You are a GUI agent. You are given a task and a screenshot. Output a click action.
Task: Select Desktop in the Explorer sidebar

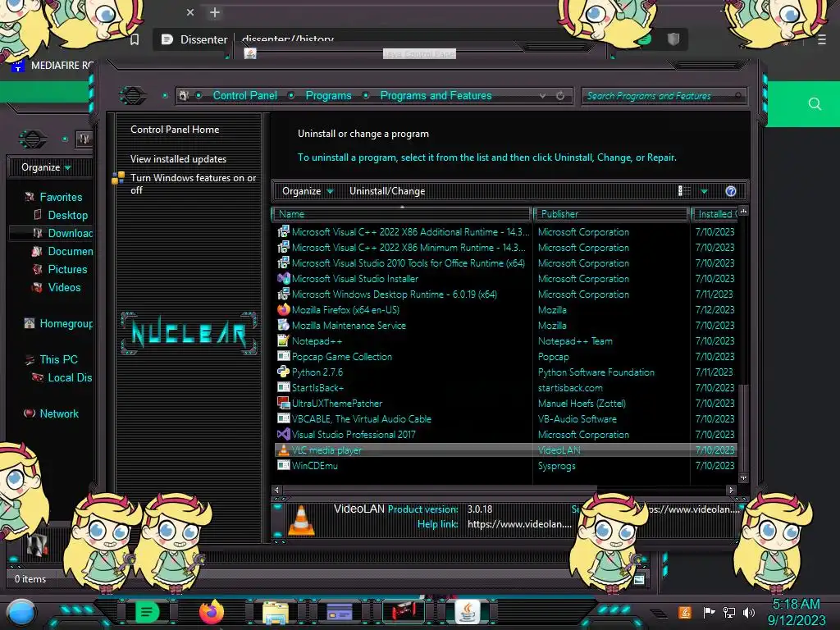tap(67, 216)
